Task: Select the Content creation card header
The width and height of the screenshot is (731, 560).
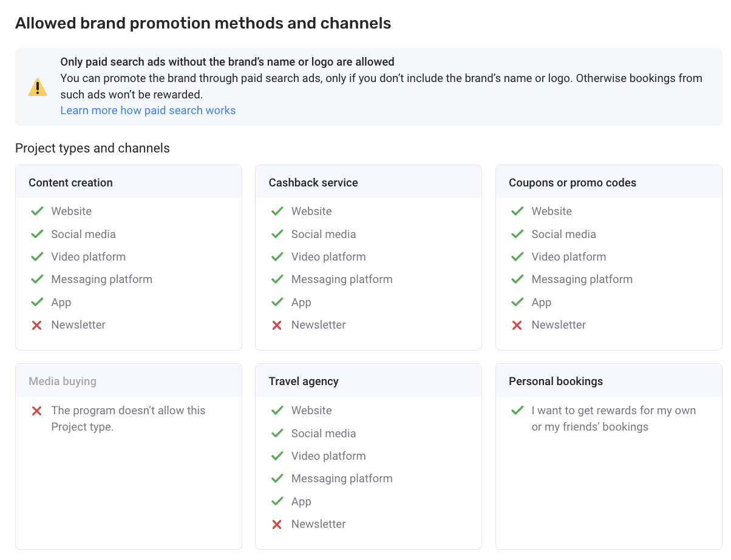Action: pos(70,183)
